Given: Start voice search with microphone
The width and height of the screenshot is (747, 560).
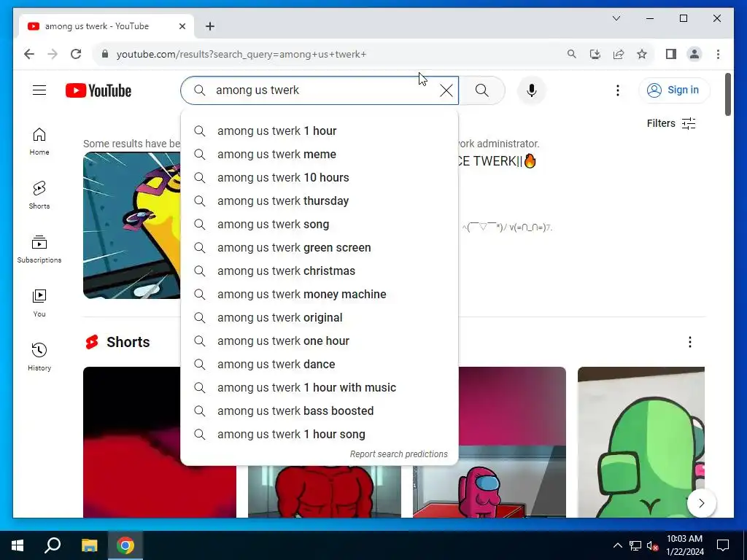Looking at the screenshot, I should (x=531, y=90).
